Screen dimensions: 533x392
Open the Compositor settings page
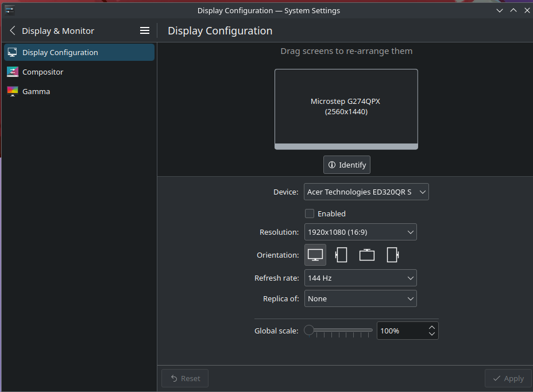click(x=43, y=72)
